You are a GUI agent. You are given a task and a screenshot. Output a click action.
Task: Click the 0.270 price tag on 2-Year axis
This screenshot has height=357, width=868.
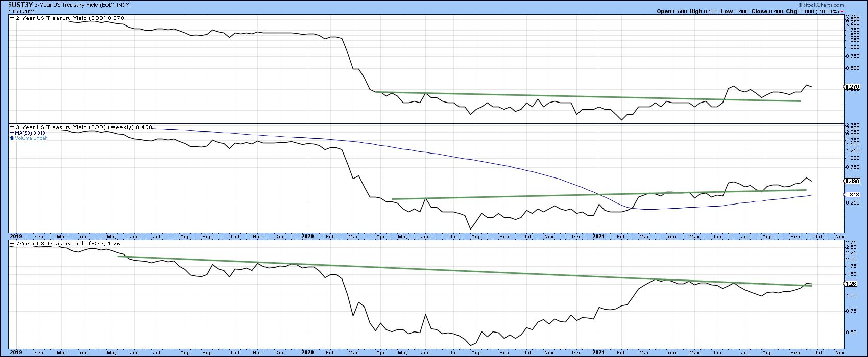pyautogui.click(x=853, y=87)
